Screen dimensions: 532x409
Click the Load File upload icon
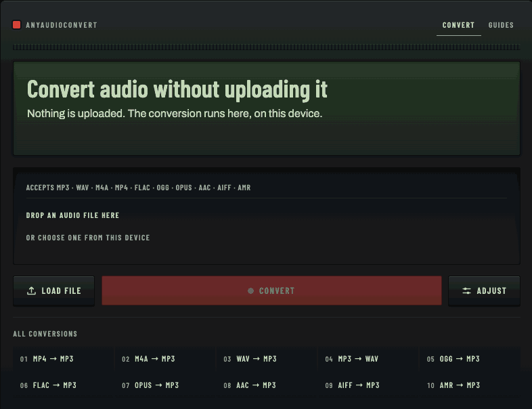(x=32, y=291)
